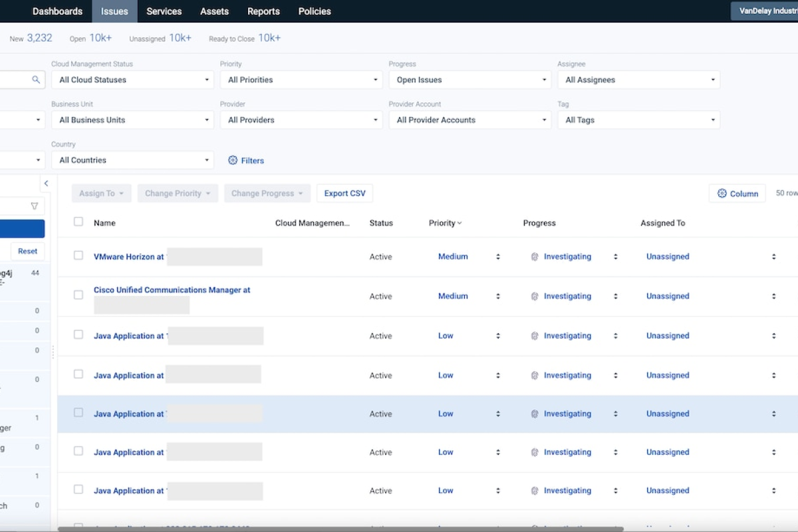Click the Status column header
798x532 pixels.
381,223
